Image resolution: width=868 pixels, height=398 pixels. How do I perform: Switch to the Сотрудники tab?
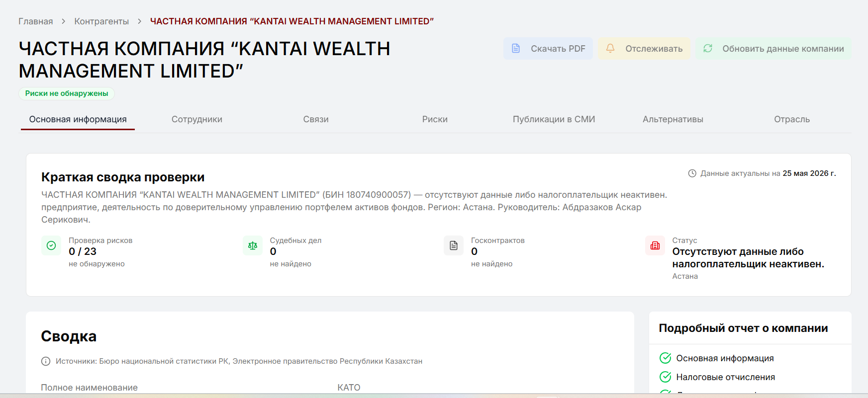197,119
